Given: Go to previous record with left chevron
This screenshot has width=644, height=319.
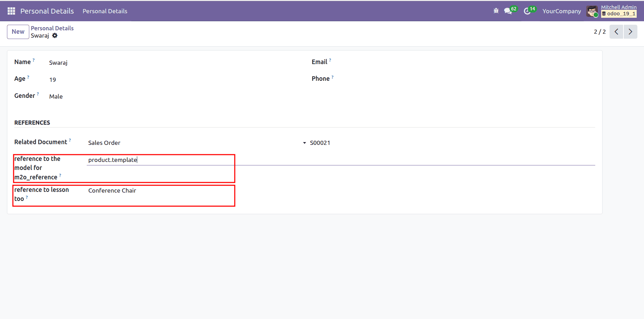Looking at the screenshot, I should (616, 31).
